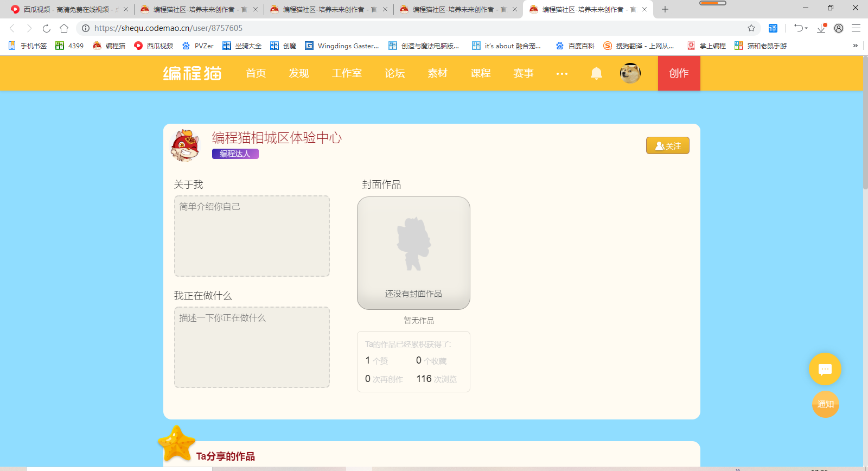Viewport: 868px width, 471px height.
Task: Open the user avatar in navigation bar
Action: click(630, 73)
